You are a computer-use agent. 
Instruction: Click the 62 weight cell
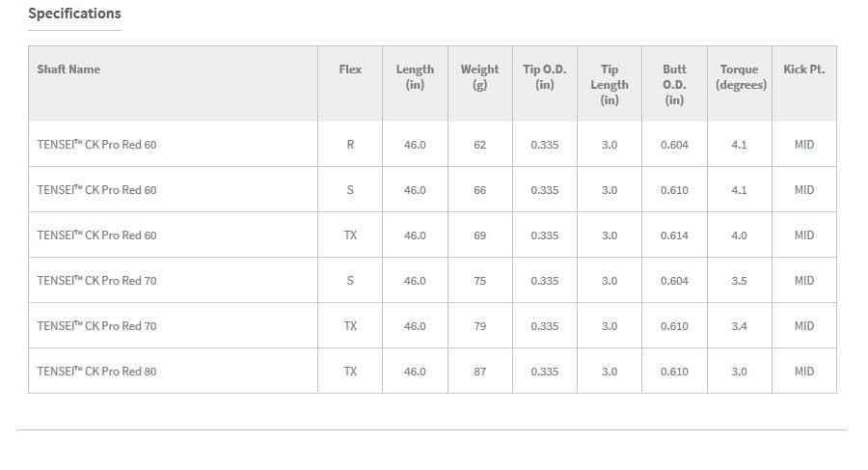point(480,145)
